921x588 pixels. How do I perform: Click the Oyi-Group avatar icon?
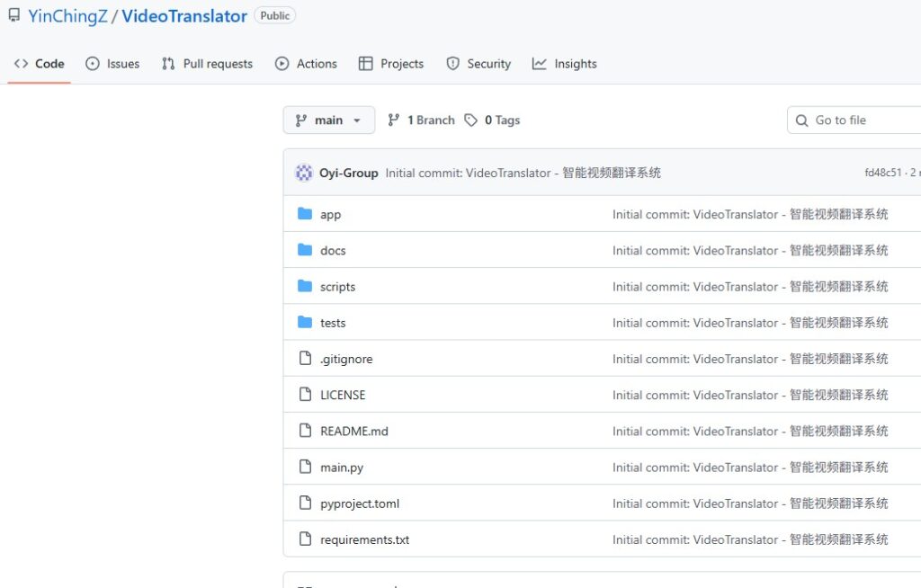304,173
